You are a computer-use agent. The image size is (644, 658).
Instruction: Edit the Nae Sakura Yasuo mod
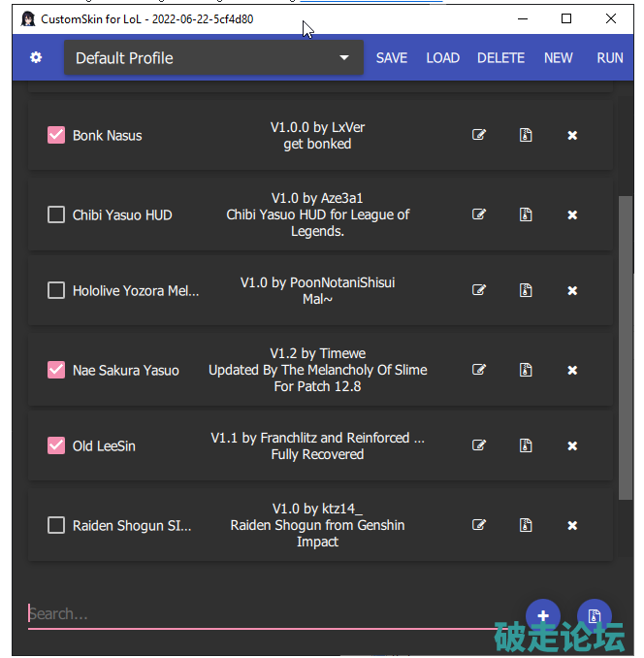pos(478,370)
